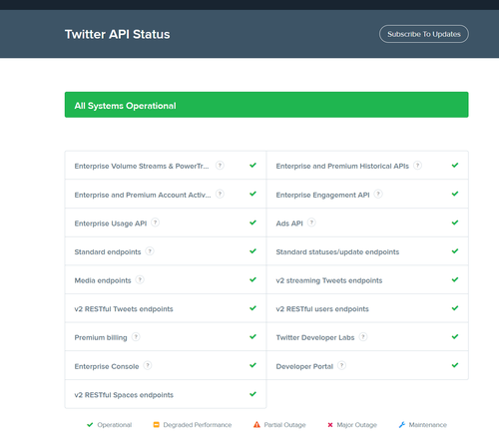The image size is (499, 448).
Task: Click checkmark in v2 RESTful Spaces endpoints row
Action: click(x=252, y=394)
